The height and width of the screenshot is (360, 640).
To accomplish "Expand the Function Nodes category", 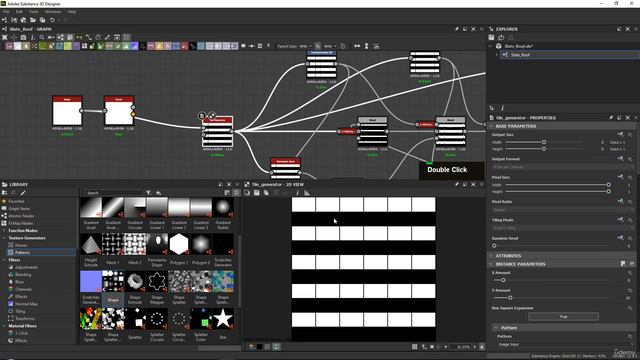I will [x=4, y=231].
